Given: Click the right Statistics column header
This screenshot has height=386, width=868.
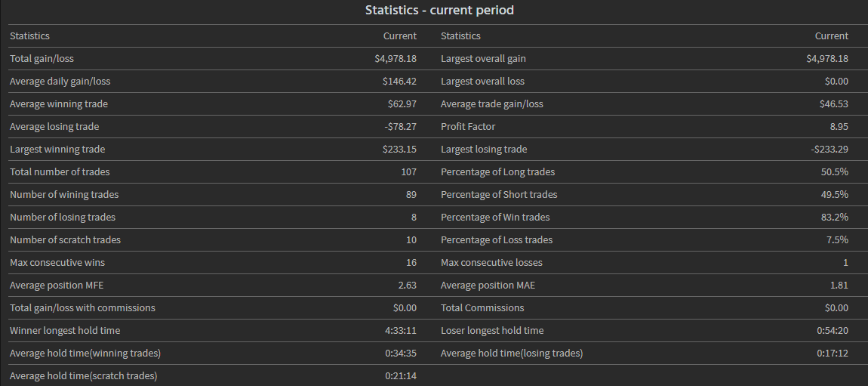Looking at the screenshot, I should click(x=460, y=36).
